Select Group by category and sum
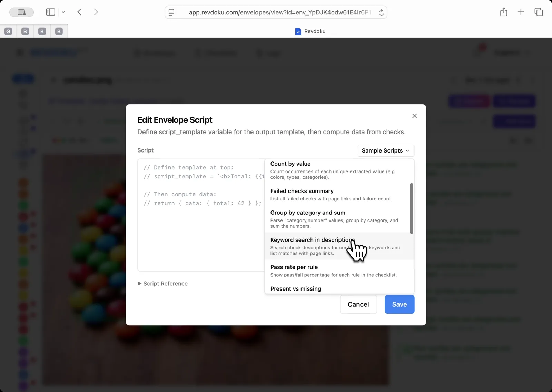 [333, 219]
